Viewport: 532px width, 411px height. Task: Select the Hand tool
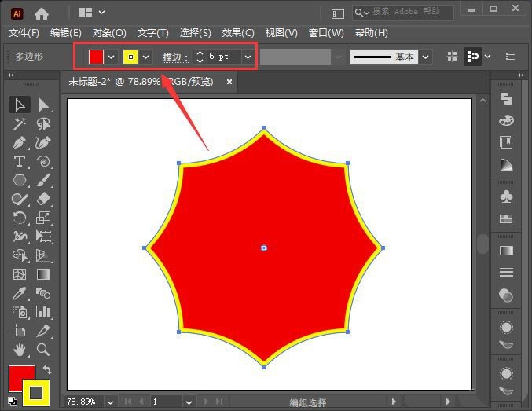pyautogui.click(x=20, y=349)
